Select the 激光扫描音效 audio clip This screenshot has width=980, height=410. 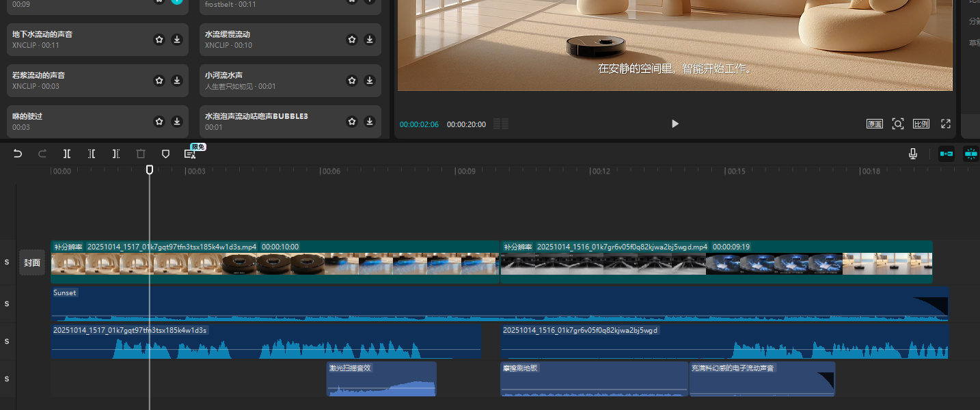click(x=381, y=379)
